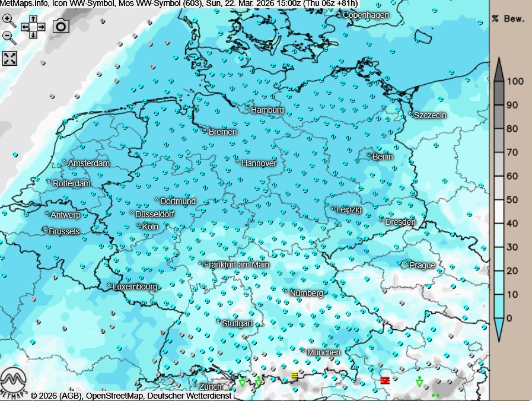The height and width of the screenshot is (401, 532).
Task: Select the Berlin city marker
Action: click(369, 155)
